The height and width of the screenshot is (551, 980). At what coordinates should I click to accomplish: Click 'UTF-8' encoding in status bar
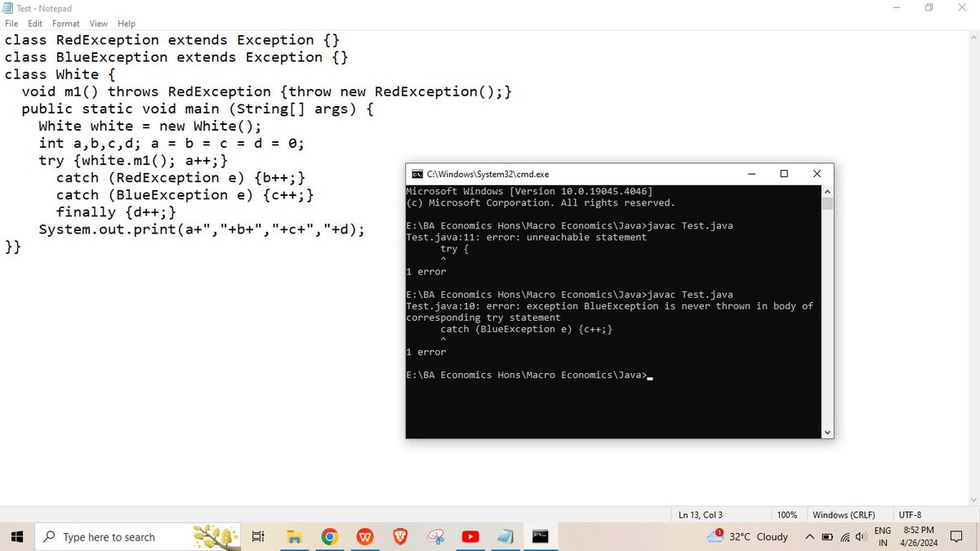(x=911, y=515)
